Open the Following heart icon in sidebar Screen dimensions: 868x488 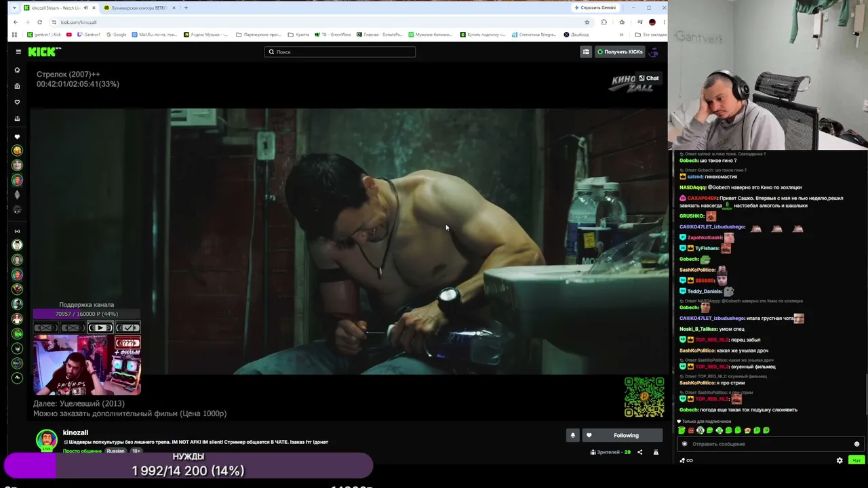click(18, 102)
